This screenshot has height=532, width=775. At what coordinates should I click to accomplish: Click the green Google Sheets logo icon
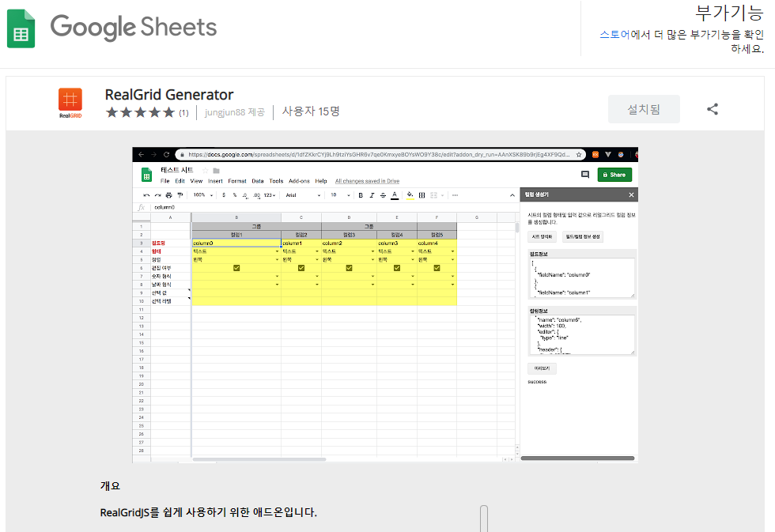coord(21,28)
